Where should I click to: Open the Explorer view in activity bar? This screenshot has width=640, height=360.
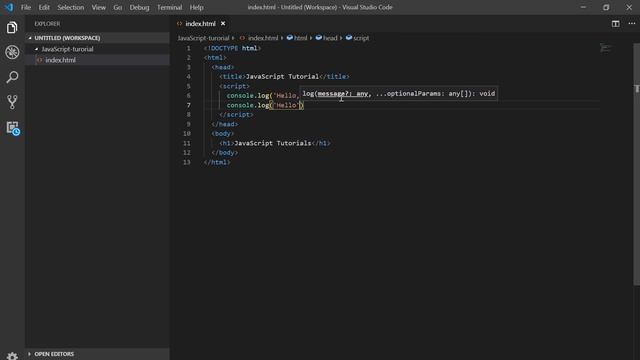[12, 28]
